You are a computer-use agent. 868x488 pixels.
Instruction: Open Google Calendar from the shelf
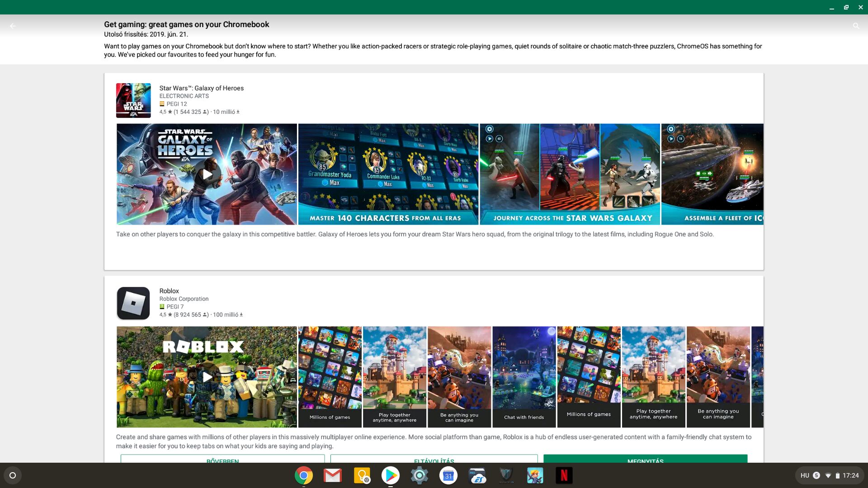point(448,475)
